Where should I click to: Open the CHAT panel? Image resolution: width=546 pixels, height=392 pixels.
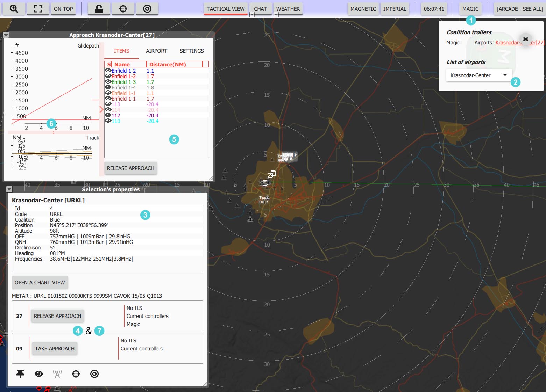click(260, 9)
